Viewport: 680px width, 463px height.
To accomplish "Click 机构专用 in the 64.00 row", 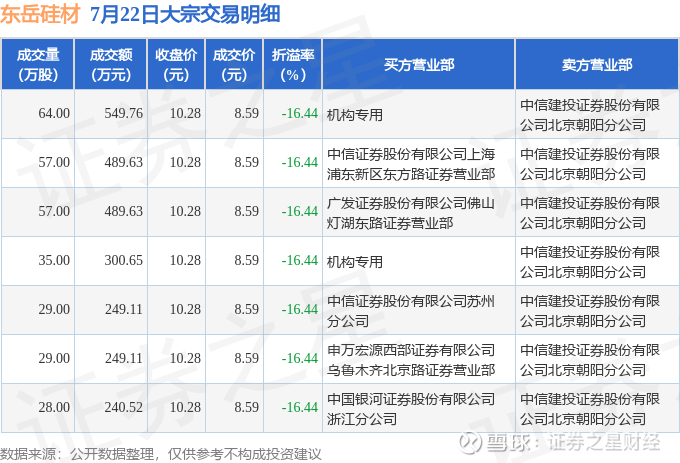I will point(355,115).
